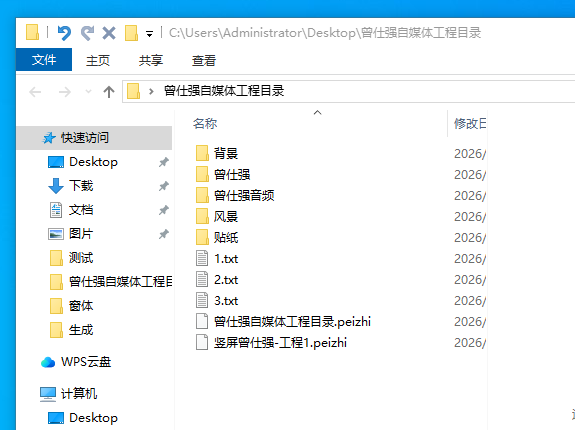Click the 文档 document icon
575x430 pixels.
[x=56, y=210]
